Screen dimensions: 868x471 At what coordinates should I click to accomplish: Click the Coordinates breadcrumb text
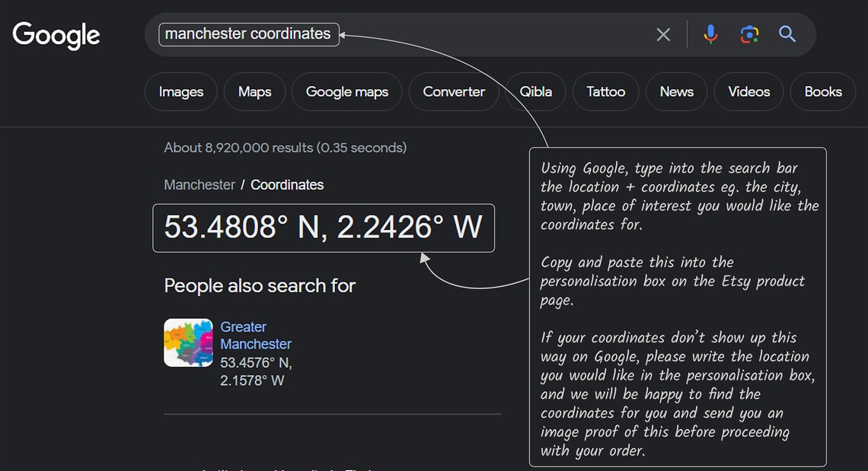(287, 185)
